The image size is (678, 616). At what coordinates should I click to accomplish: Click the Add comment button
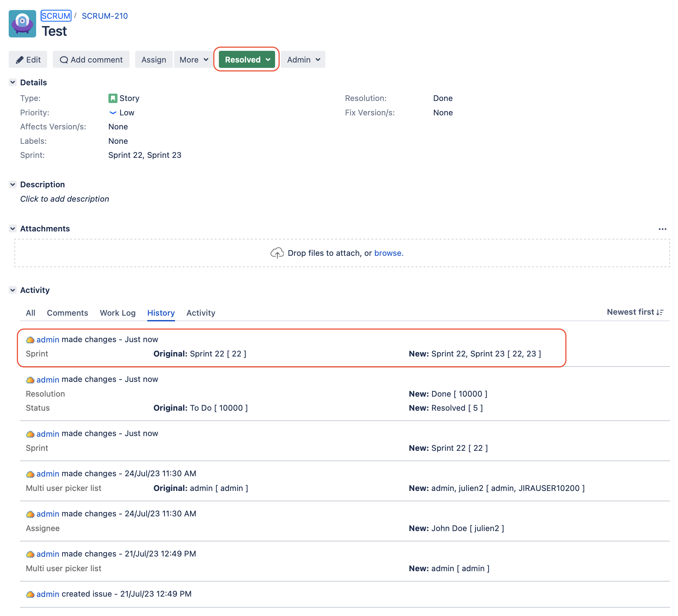click(91, 60)
